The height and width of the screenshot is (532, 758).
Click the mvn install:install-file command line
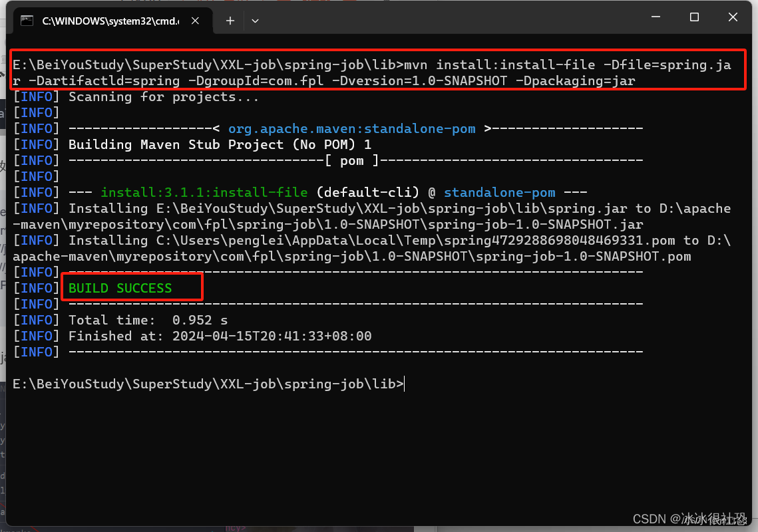pyautogui.click(x=372, y=65)
